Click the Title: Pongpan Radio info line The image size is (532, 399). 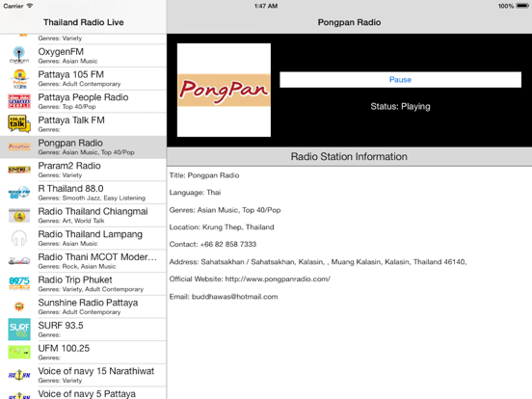204,175
